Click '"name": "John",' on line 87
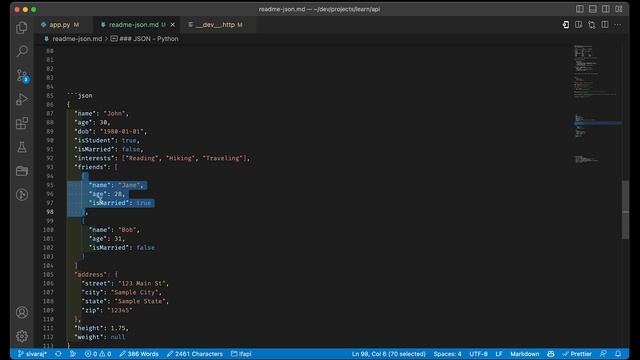640x360 pixels. pyautogui.click(x=101, y=113)
